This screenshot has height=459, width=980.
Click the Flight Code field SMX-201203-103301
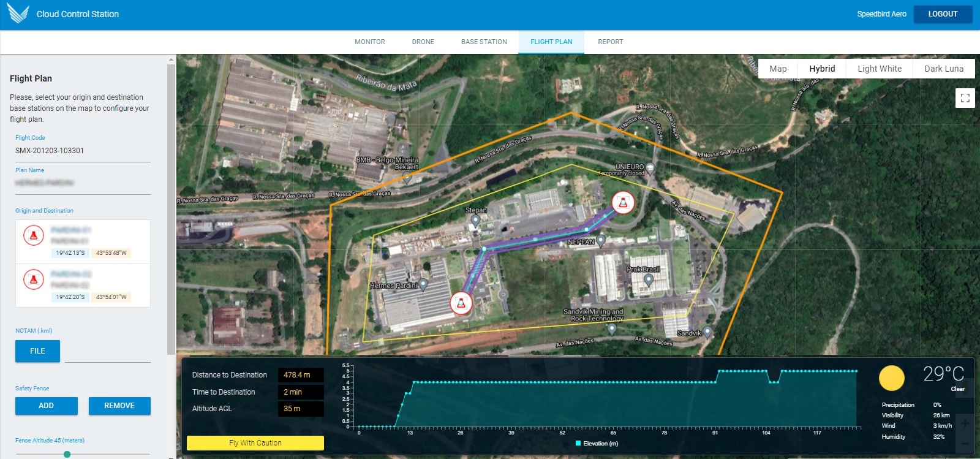click(x=83, y=151)
